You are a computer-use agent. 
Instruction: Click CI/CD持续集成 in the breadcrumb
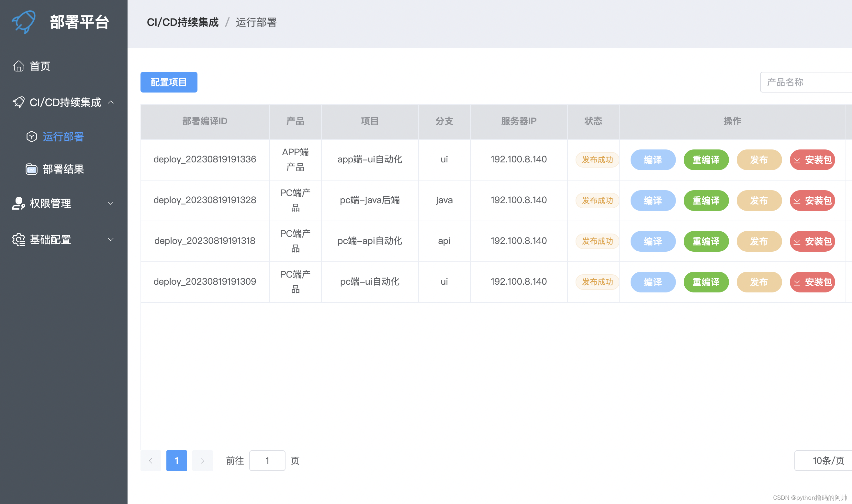183,22
